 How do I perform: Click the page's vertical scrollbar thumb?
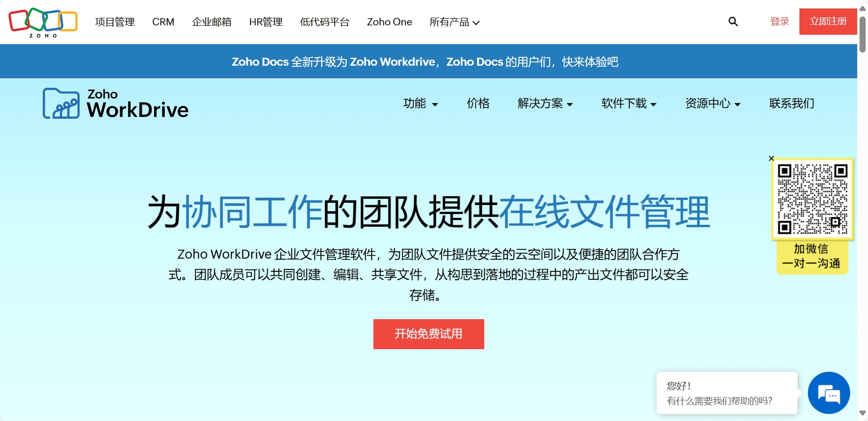[x=862, y=34]
